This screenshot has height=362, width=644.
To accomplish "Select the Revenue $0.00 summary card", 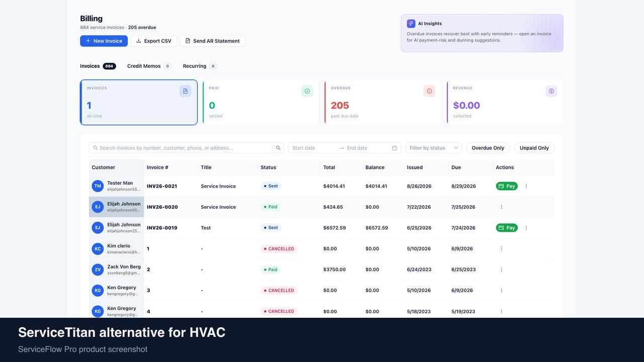I will (505, 102).
